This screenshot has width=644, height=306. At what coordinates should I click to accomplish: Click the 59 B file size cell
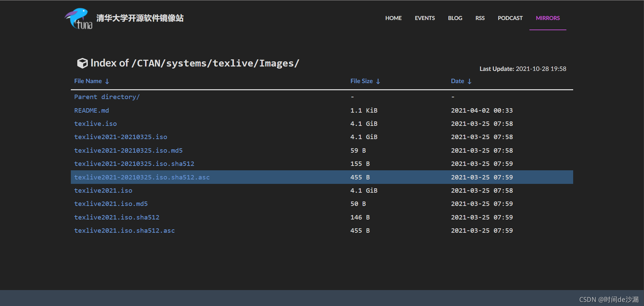pyautogui.click(x=358, y=151)
